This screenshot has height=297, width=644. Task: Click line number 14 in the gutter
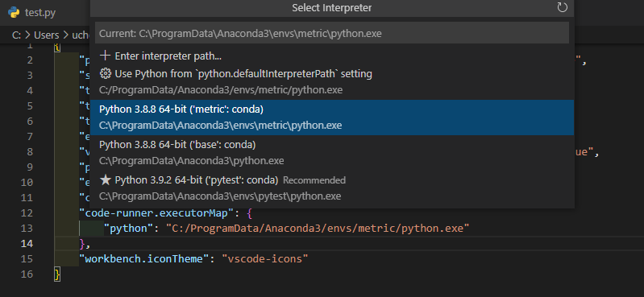27,244
